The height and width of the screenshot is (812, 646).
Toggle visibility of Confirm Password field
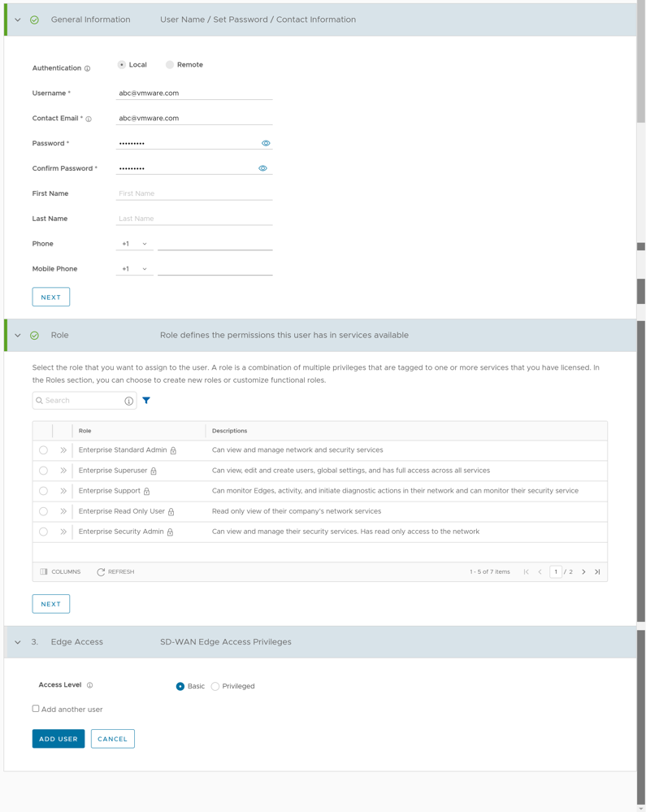pos(262,168)
